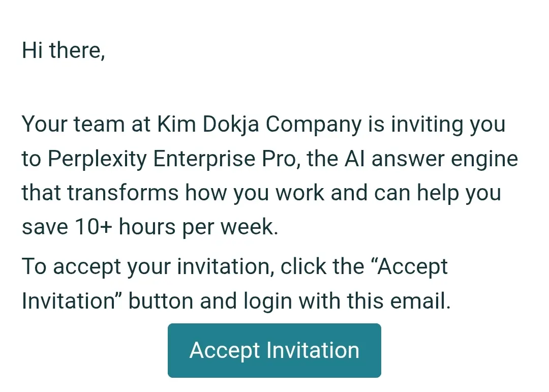
Task: Click the phrase 'login with this email.'
Action: click(347, 301)
